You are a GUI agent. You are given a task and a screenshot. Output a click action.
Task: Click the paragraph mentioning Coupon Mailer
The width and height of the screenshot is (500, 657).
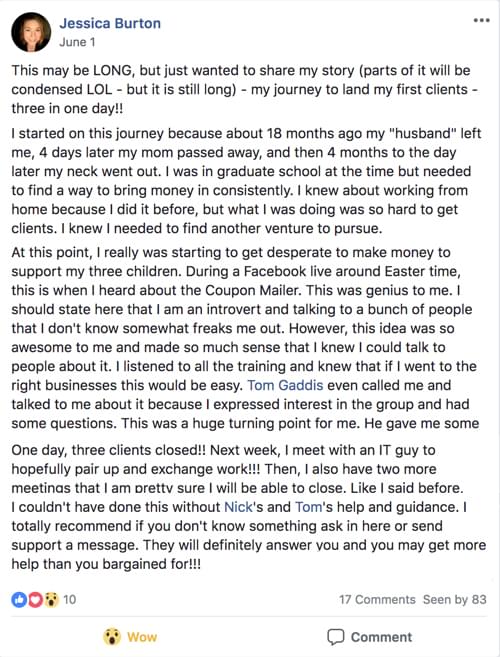click(245, 338)
